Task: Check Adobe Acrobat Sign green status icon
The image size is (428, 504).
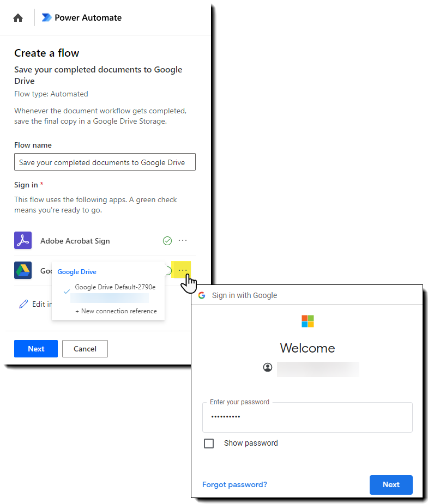Action: click(167, 241)
